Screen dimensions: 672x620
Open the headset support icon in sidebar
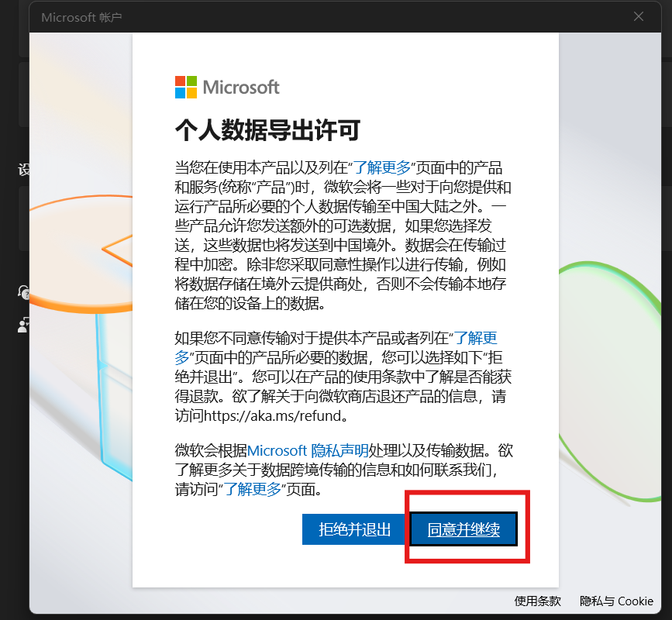pos(23,292)
